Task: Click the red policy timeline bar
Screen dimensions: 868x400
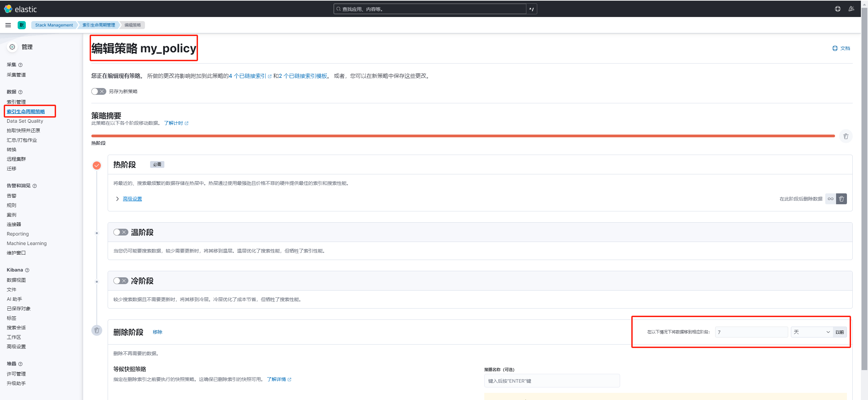Action: (463, 136)
